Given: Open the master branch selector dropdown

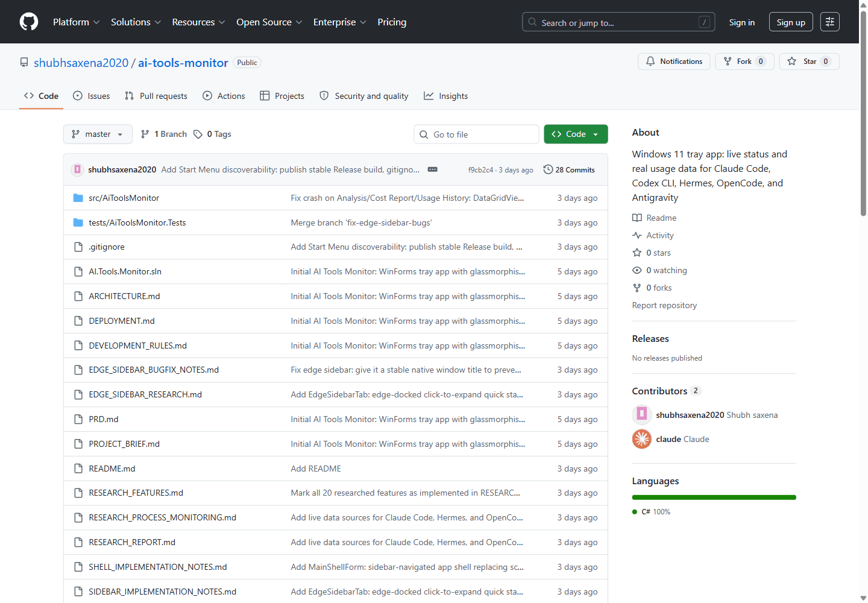Looking at the screenshot, I should tap(98, 134).
